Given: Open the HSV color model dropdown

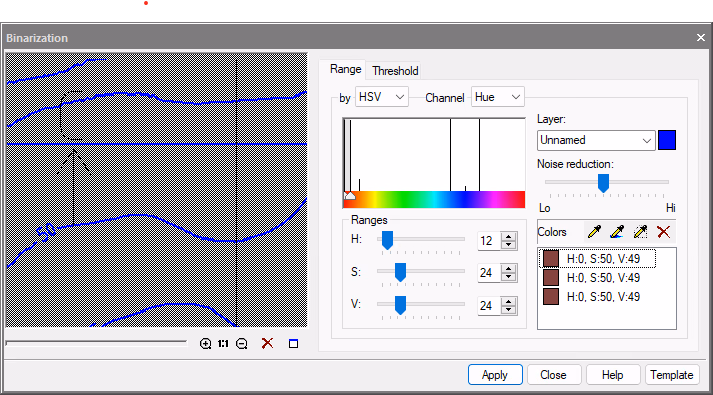Looking at the screenshot, I should (382, 97).
